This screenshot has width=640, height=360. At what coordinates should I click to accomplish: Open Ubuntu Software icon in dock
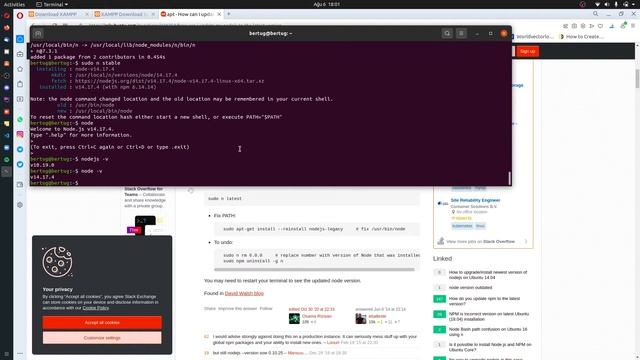[7, 64]
